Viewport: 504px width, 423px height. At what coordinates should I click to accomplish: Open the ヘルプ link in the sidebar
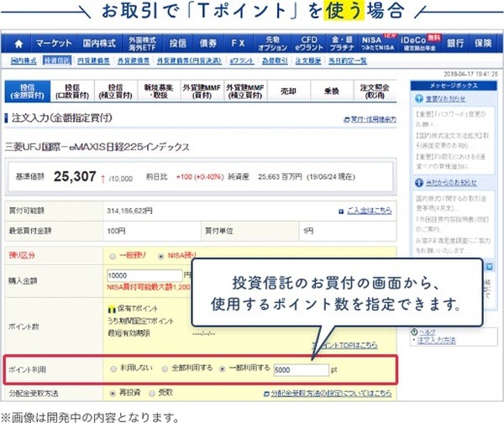click(x=428, y=332)
